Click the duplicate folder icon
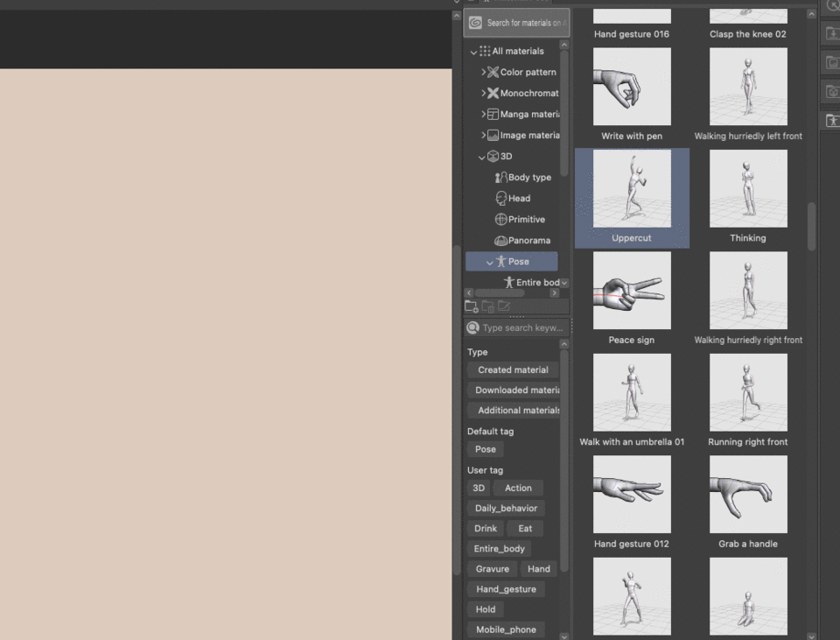This screenshot has width=840, height=640. pyautogui.click(x=487, y=306)
